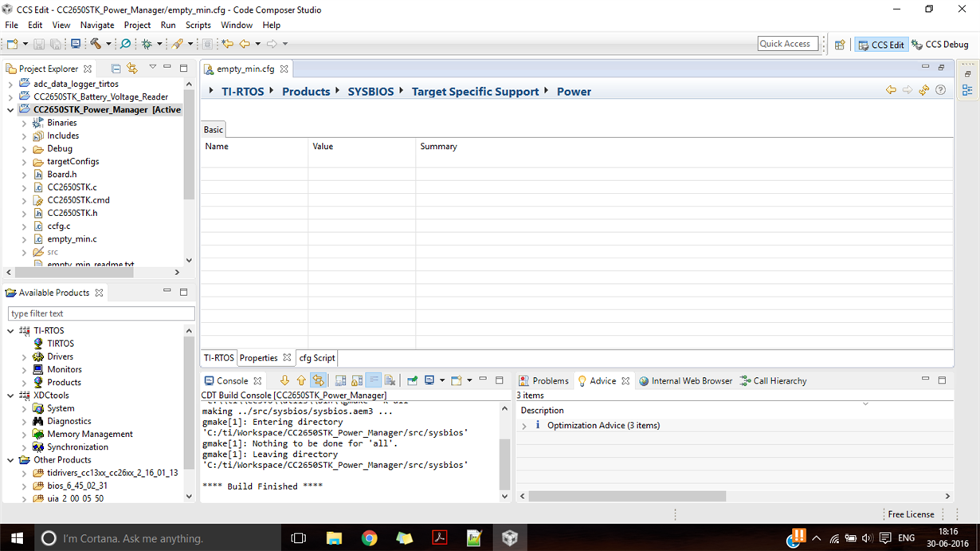Navigate back with yellow left arrow in main toolbar
Image resolution: width=980 pixels, height=551 pixels.
[x=245, y=44]
